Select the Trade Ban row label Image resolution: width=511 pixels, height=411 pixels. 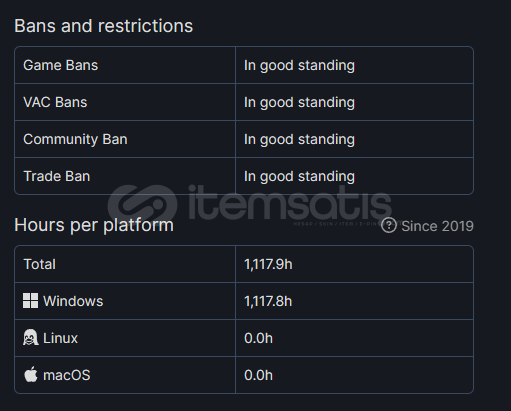[57, 176]
